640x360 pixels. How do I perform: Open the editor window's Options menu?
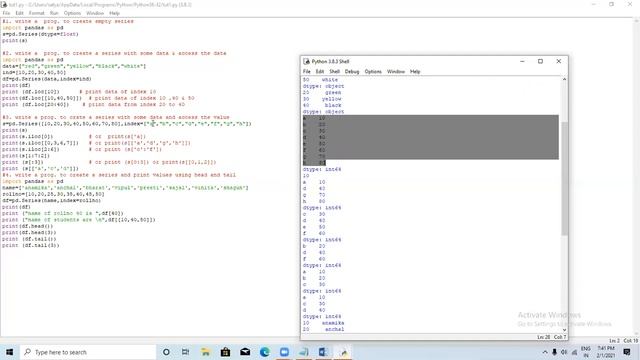tap(72, 13)
